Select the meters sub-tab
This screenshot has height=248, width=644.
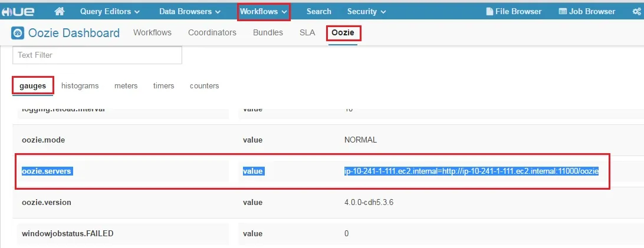pyautogui.click(x=126, y=85)
